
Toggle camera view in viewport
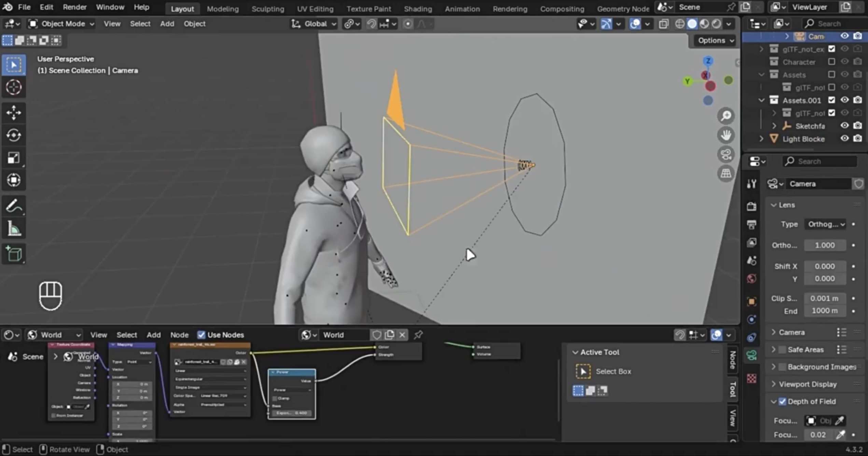[726, 155]
